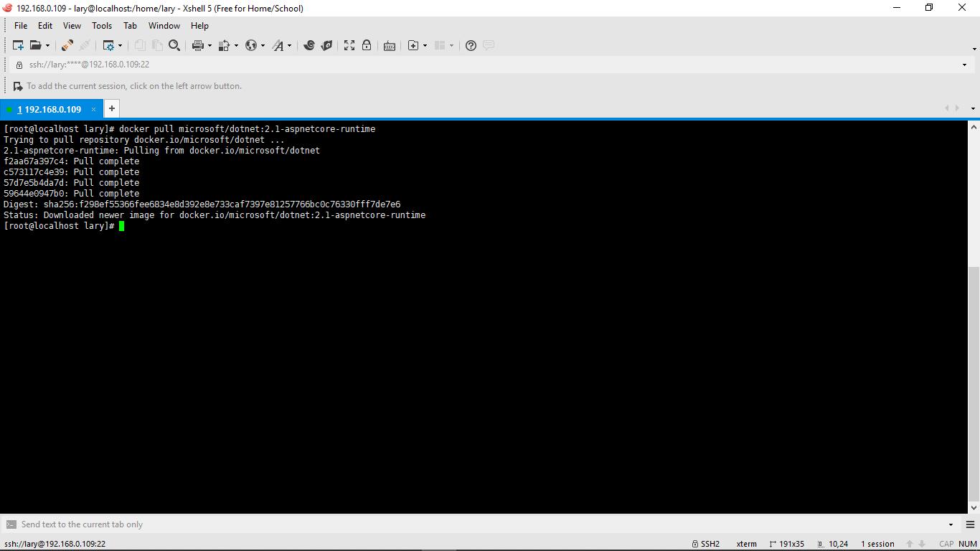Open the compose bar hamburger menu
980x551 pixels.
point(970,524)
